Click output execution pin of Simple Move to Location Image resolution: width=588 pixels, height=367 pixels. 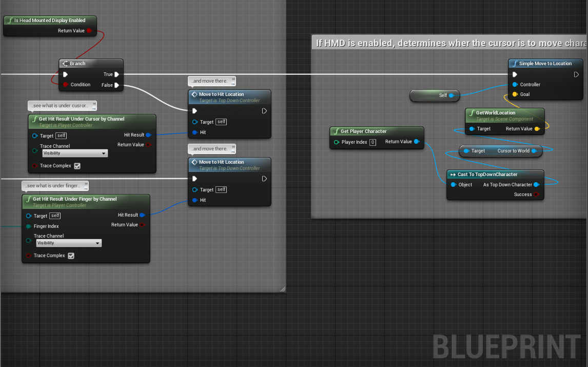(x=577, y=74)
